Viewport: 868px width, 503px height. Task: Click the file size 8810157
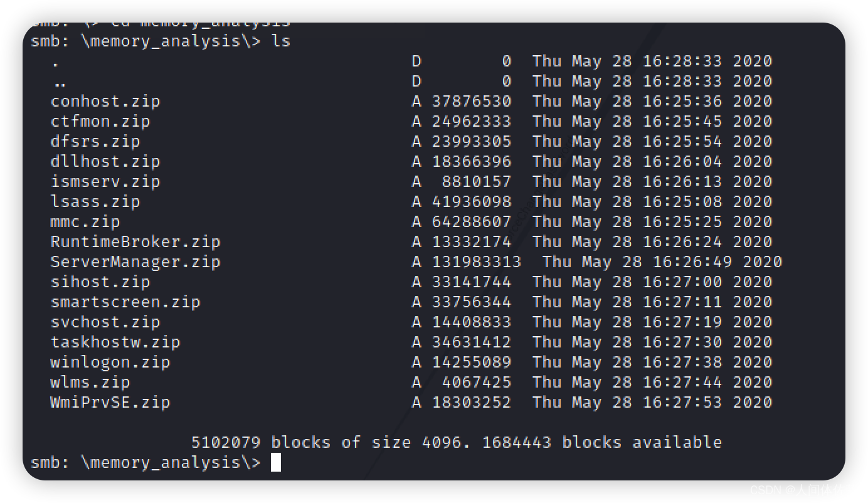(x=477, y=181)
